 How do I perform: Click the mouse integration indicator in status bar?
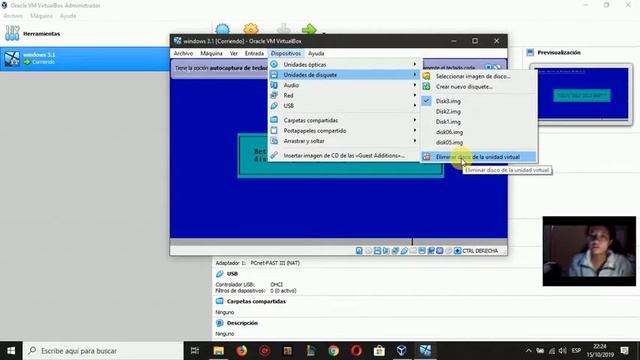coord(449,251)
